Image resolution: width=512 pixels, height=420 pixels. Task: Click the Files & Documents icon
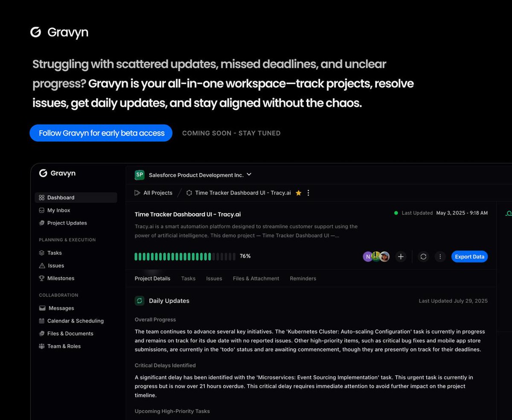coord(41,333)
